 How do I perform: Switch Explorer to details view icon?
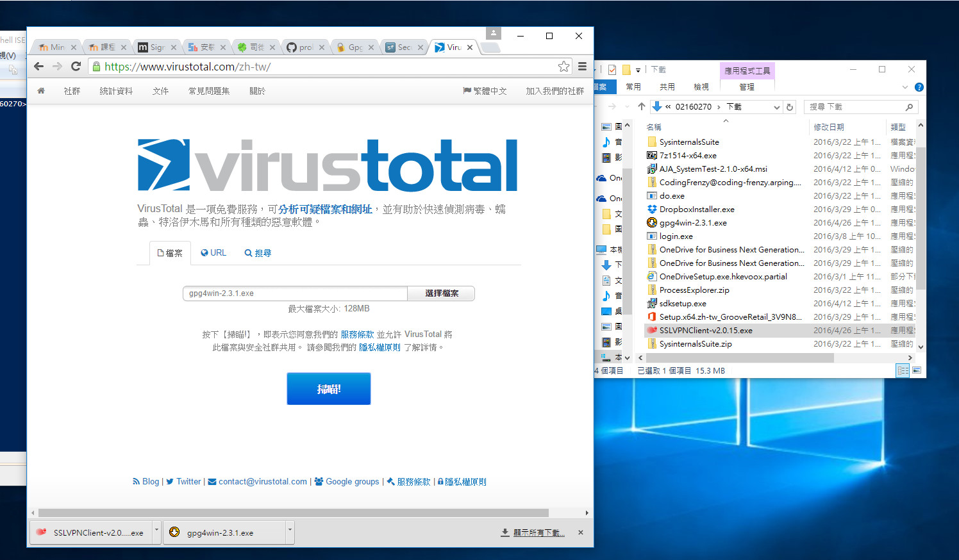[903, 370]
